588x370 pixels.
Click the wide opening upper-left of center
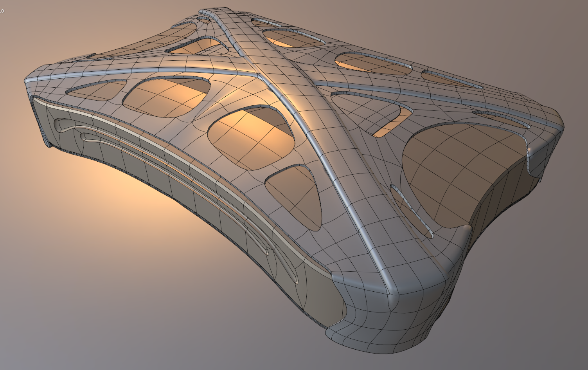point(166,96)
